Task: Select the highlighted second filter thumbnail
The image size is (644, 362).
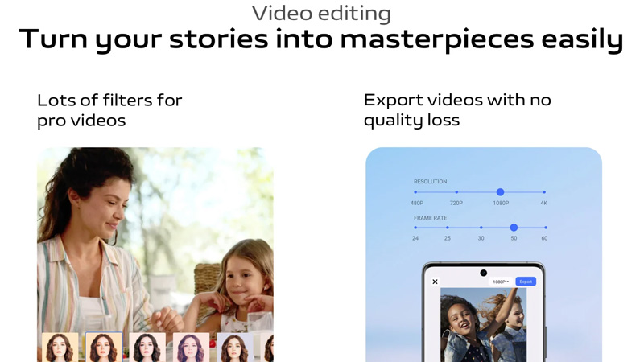Action: (104, 348)
